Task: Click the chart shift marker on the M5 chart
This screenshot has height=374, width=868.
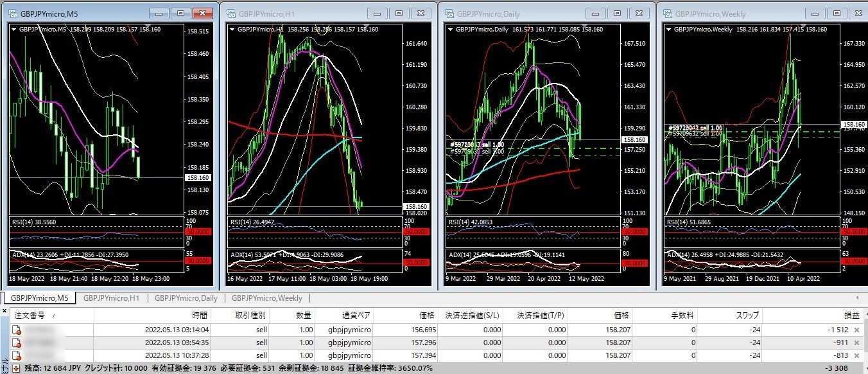Action: point(147,26)
